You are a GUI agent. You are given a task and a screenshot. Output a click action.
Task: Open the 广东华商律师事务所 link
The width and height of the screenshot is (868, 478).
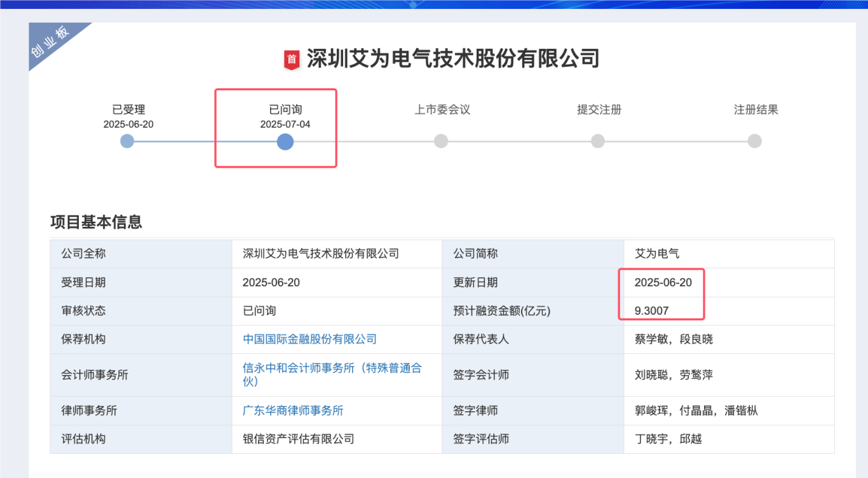pyautogui.click(x=293, y=411)
